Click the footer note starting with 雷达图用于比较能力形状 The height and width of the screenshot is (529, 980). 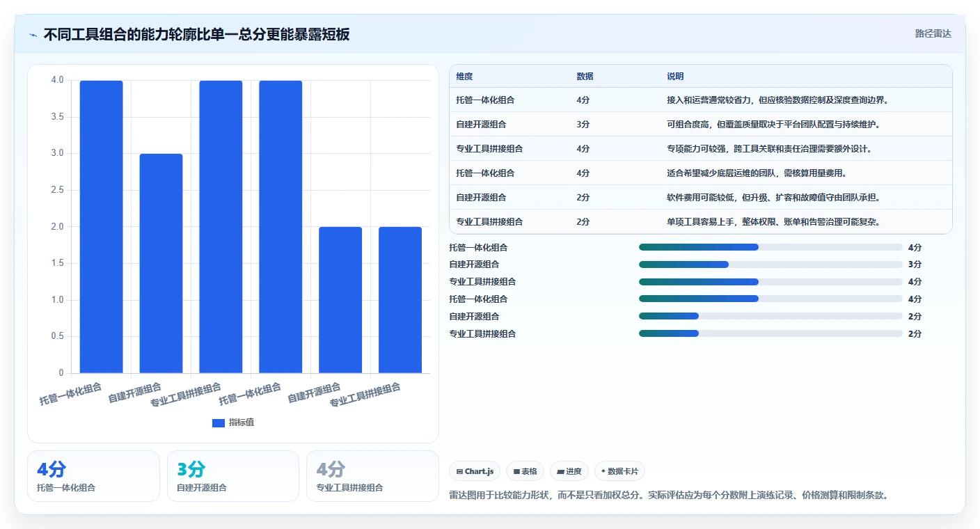669,496
